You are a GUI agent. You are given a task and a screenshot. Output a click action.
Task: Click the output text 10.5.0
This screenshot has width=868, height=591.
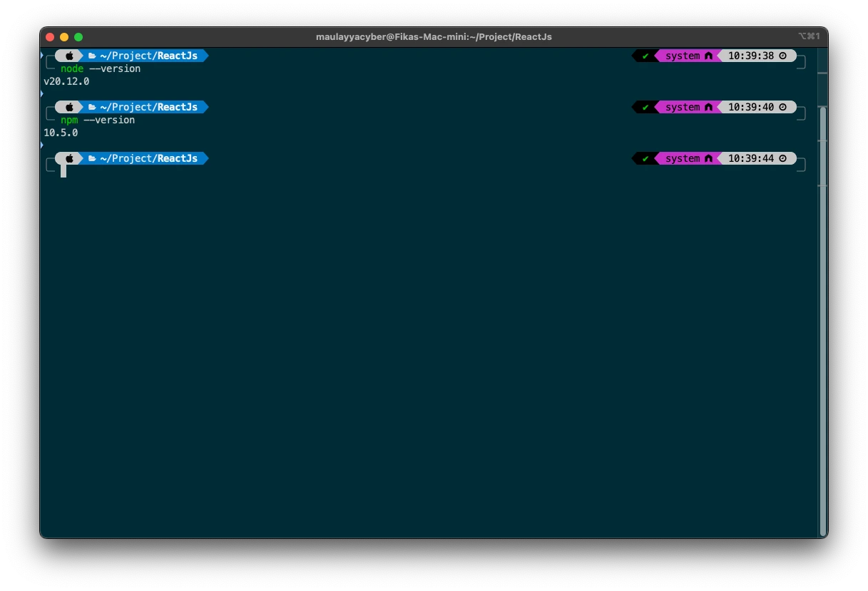pos(61,133)
